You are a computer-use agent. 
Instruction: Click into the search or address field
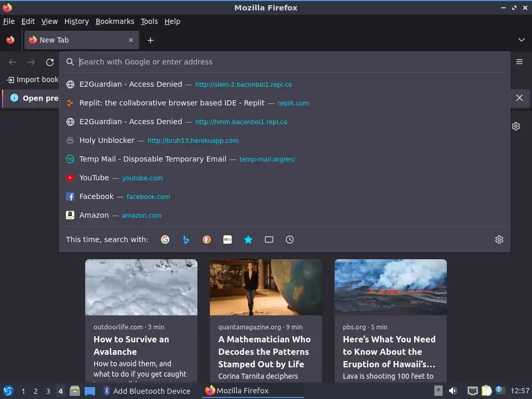(x=284, y=62)
